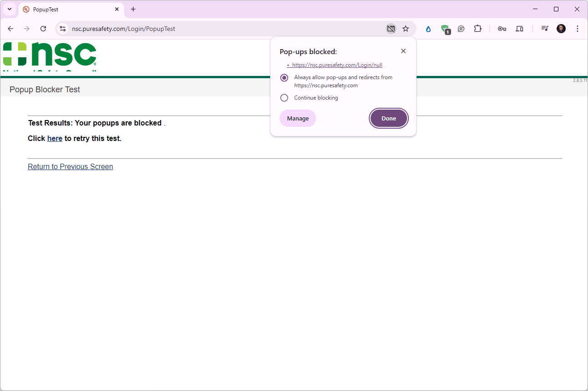Select Always allow pop-ups and redirects
588x391 pixels.
pos(284,78)
